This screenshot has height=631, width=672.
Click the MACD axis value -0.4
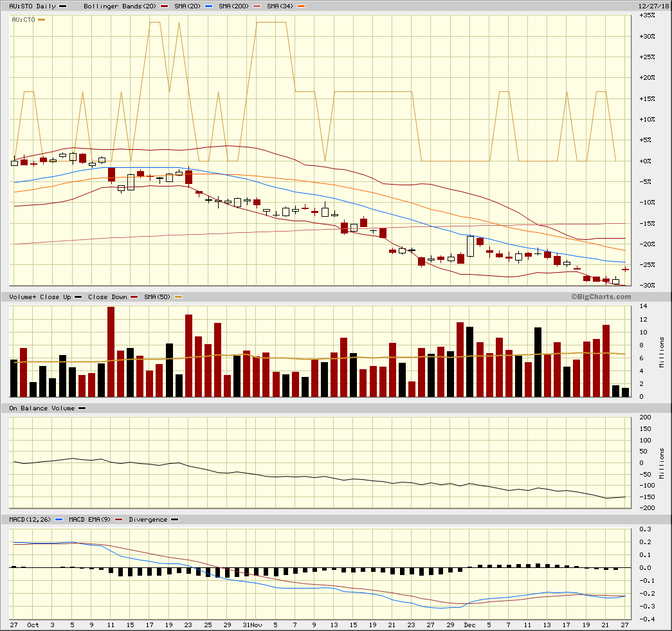click(647, 619)
